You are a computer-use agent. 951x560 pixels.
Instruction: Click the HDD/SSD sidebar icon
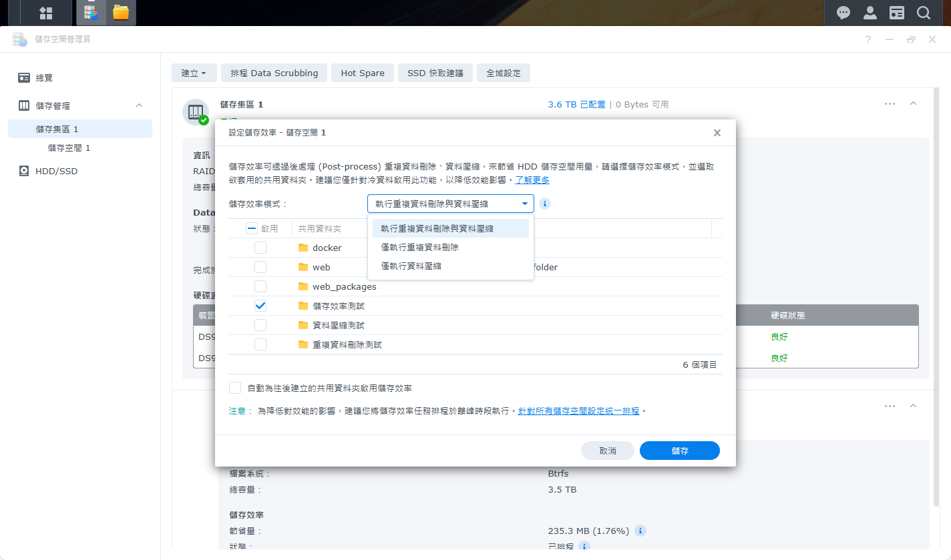pos(24,171)
